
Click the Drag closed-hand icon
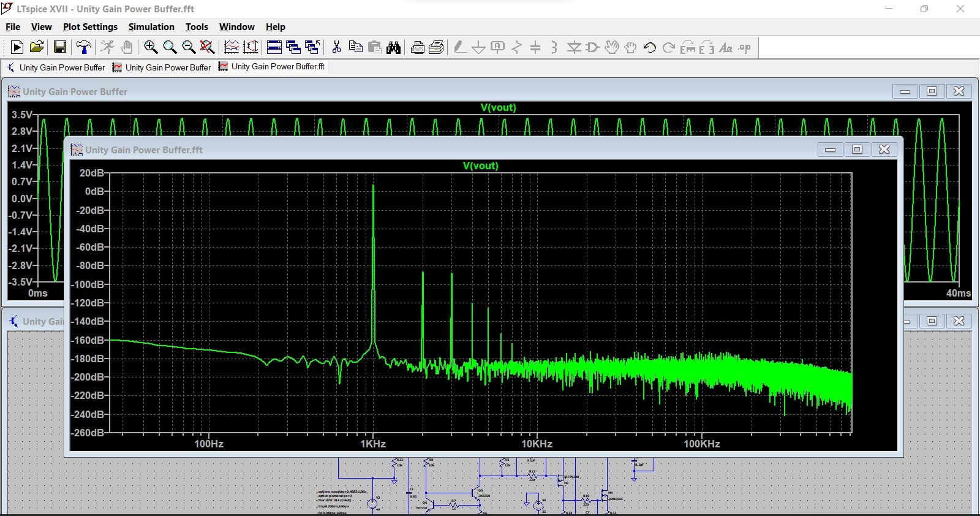(x=630, y=47)
